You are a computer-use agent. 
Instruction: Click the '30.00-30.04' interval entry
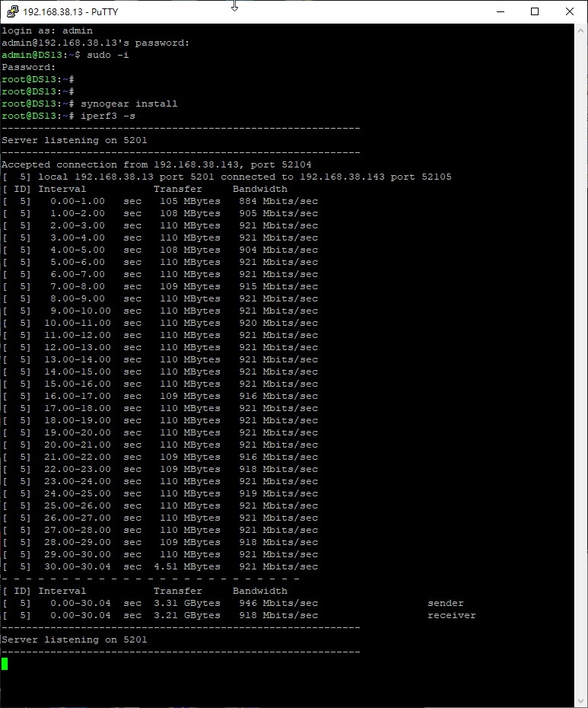click(78, 567)
